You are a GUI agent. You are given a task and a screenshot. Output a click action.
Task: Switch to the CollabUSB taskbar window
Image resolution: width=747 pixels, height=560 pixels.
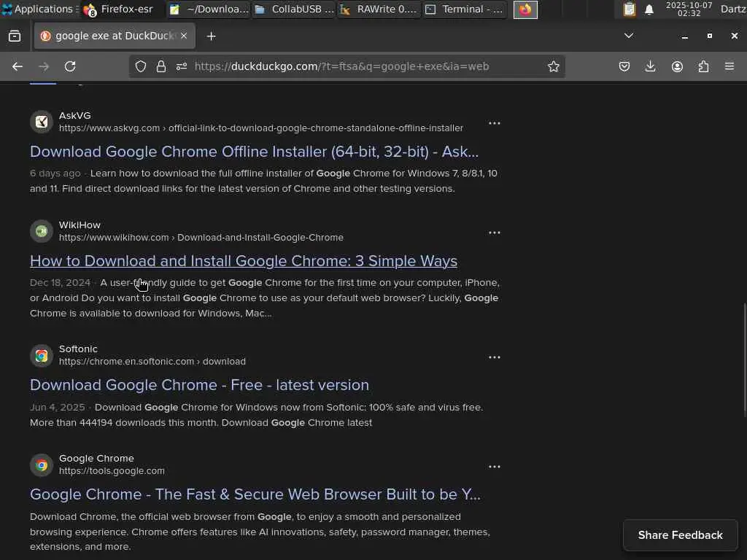[x=294, y=9]
